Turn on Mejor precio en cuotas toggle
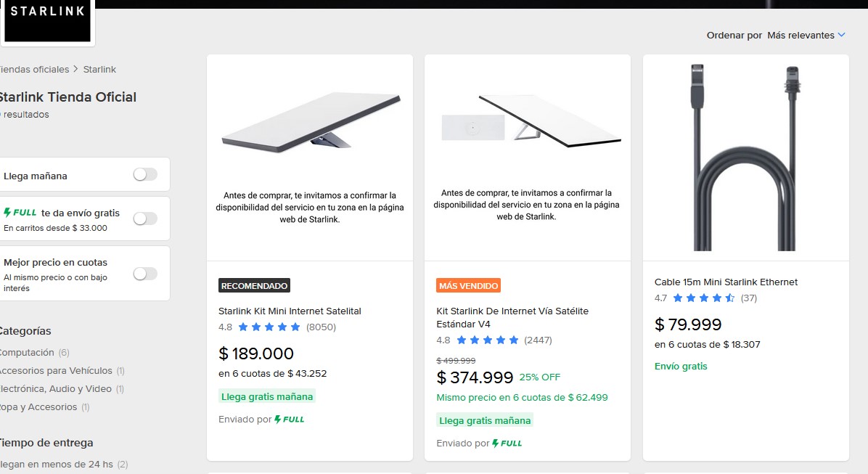This screenshot has width=868, height=474. click(145, 274)
